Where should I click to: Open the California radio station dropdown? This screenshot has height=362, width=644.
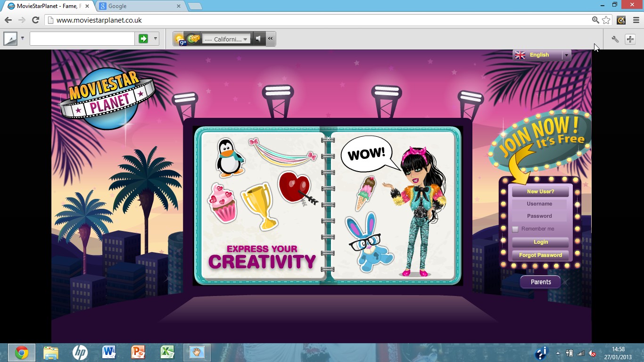click(x=226, y=39)
